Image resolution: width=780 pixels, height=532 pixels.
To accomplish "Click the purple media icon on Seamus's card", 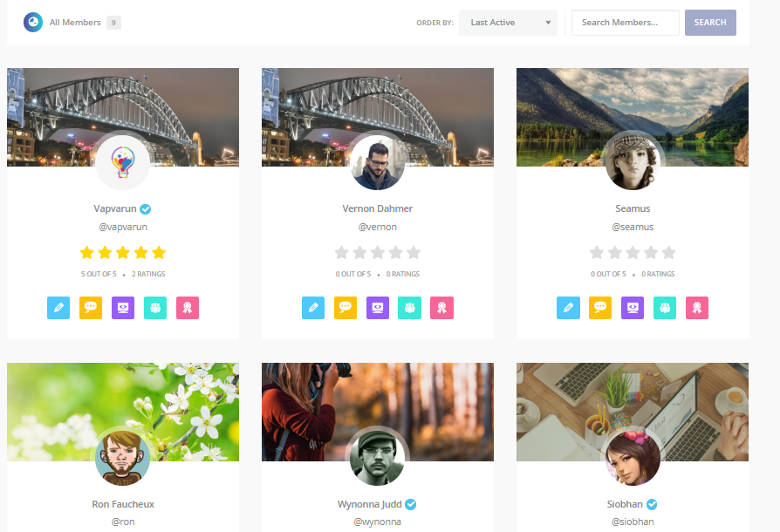I will (633, 308).
